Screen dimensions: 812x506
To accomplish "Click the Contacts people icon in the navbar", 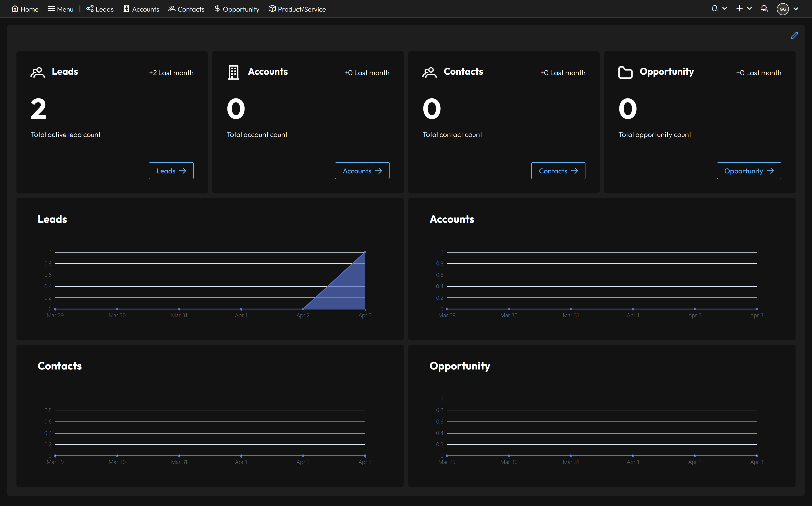I will pos(172,9).
